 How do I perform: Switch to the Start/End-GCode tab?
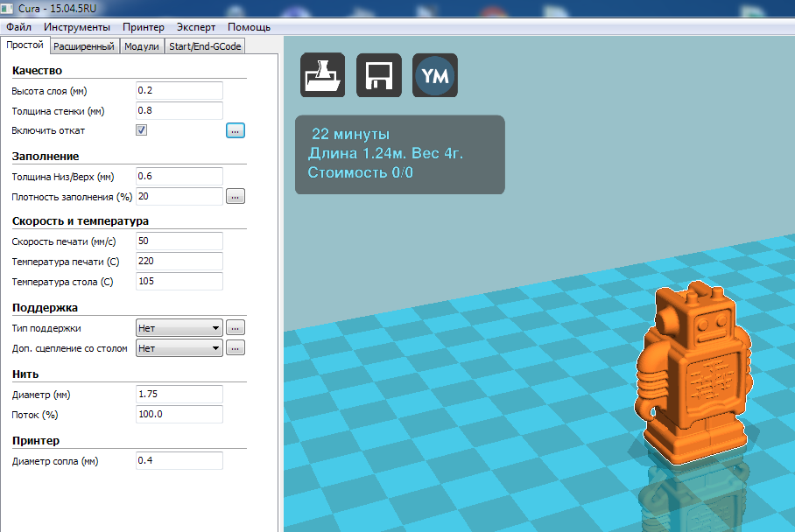pyautogui.click(x=205, y=46)
